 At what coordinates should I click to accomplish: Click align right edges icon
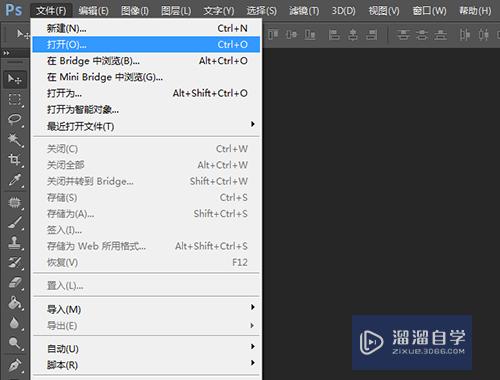coord(371,34)
